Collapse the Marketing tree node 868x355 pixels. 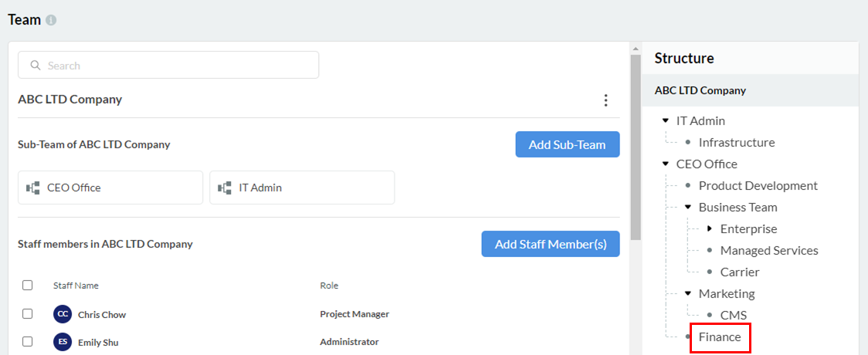tap(688, 294)
